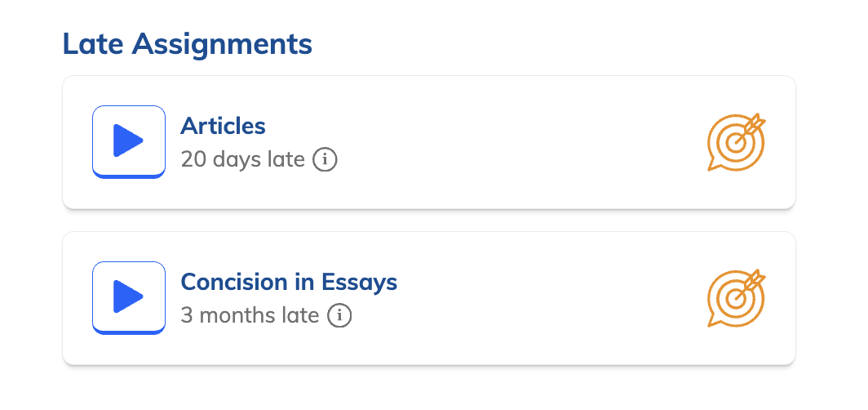Click the "20 days late" status text
Viewport: 868px width, 410px height.
(242, 159)
